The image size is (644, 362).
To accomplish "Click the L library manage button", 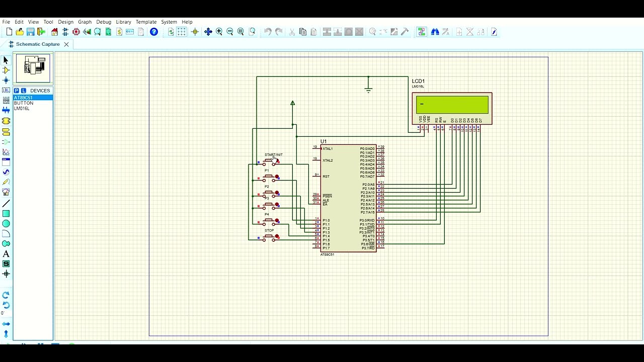I will coord(24,90).
